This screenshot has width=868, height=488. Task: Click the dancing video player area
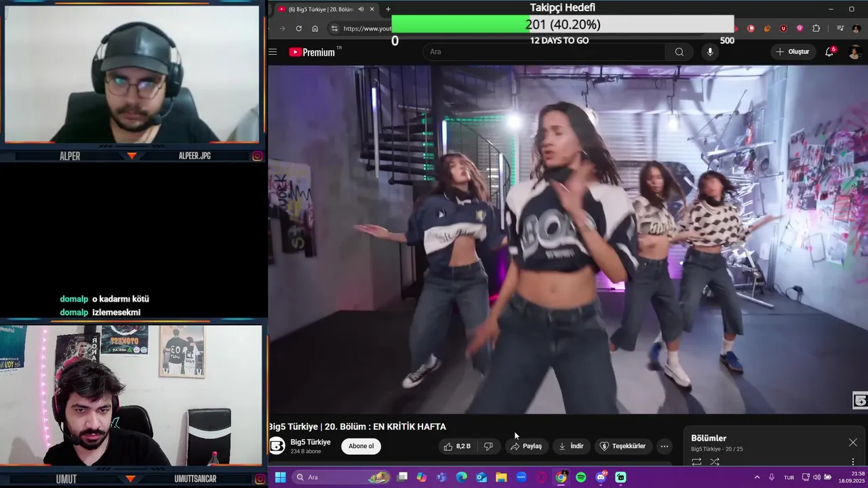tap(568, 239)
